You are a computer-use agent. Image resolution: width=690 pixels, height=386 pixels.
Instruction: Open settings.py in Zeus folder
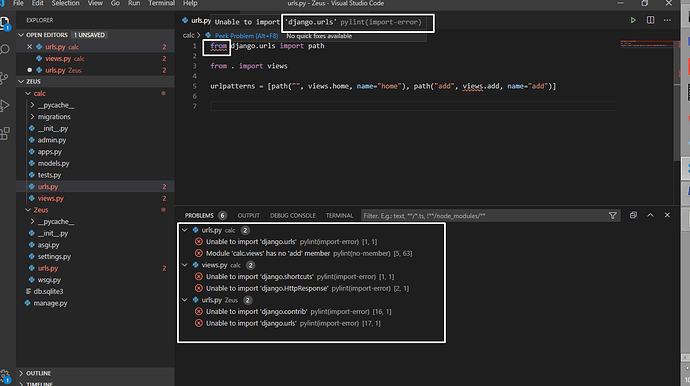pyautogui.click(x=54, y=257)
